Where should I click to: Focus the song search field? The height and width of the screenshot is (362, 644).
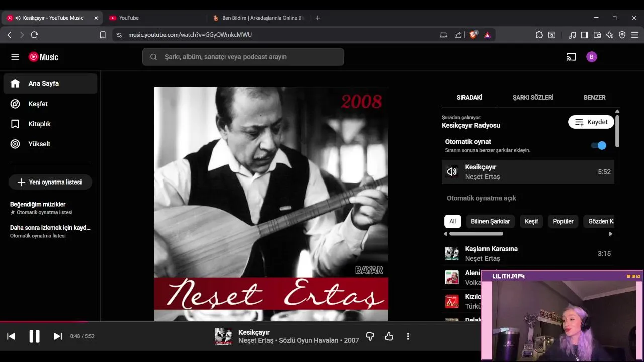(243, 57)
